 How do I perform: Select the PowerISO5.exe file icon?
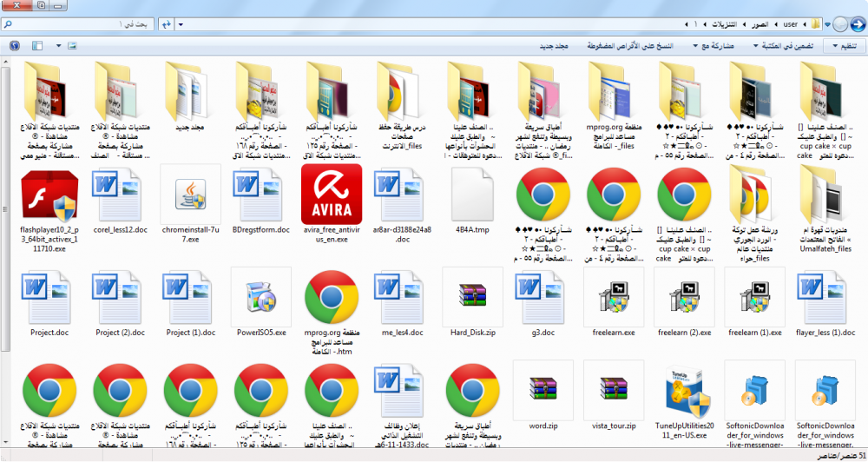(260, 297)
